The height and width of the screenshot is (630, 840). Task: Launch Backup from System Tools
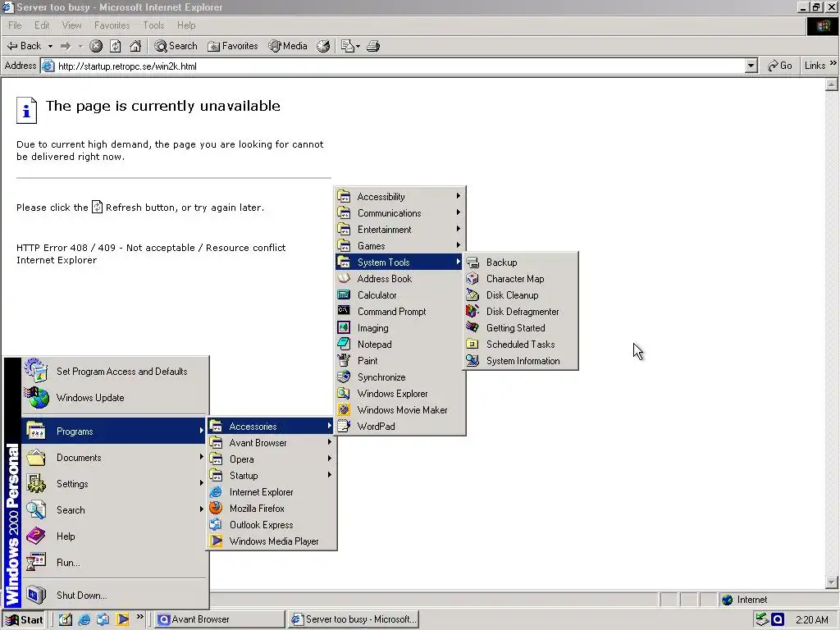(521, 262)
